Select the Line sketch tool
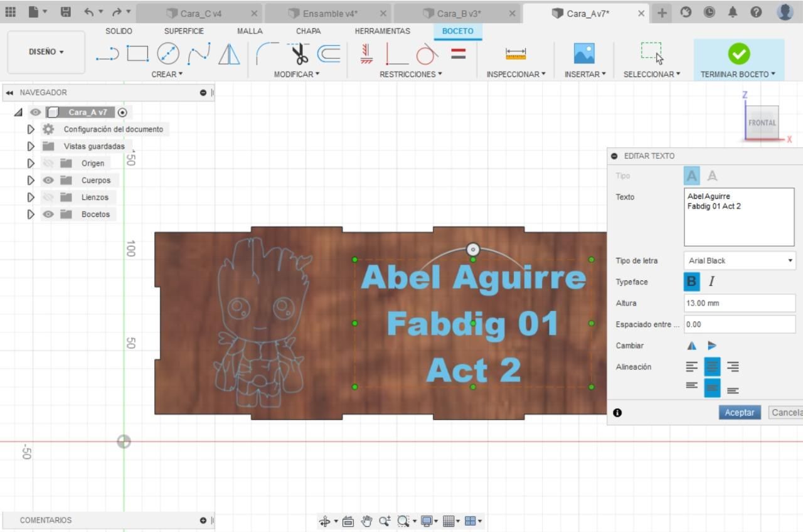The width and height of the screenshot is (803, 532). pos(107,55)
